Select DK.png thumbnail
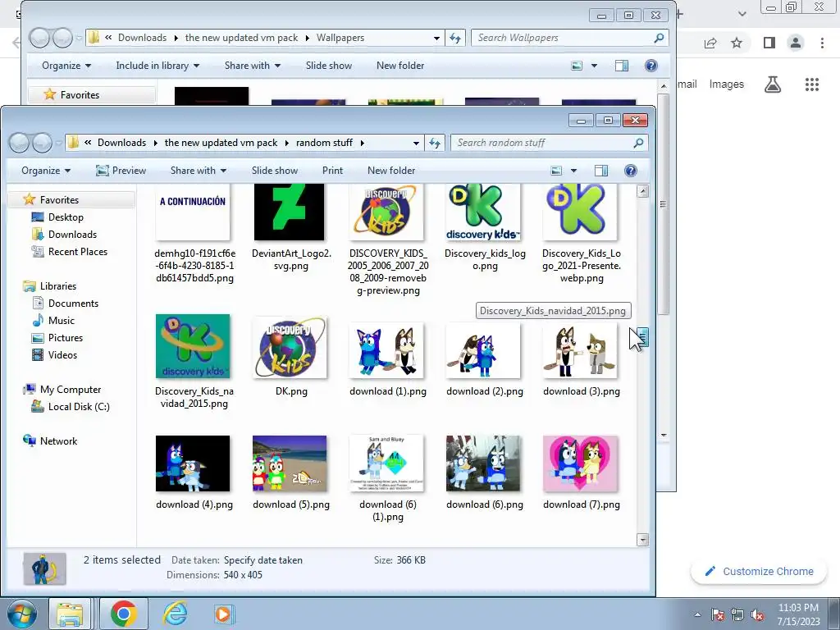The image size is (840, 630). coord(290,347)
